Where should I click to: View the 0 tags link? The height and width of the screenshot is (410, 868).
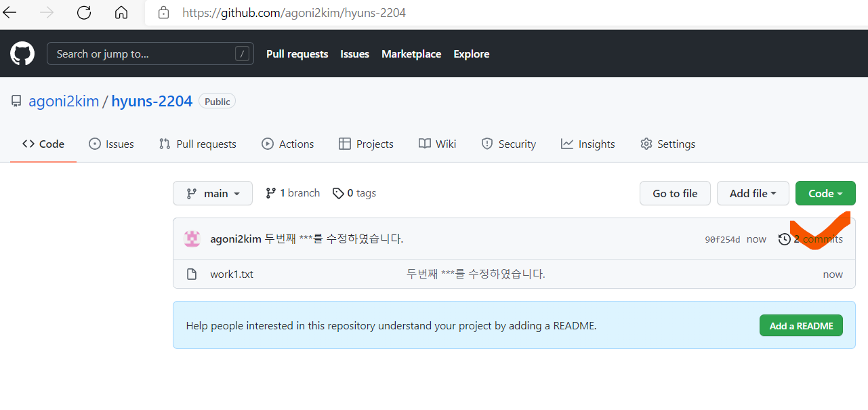tap(354, 193)
